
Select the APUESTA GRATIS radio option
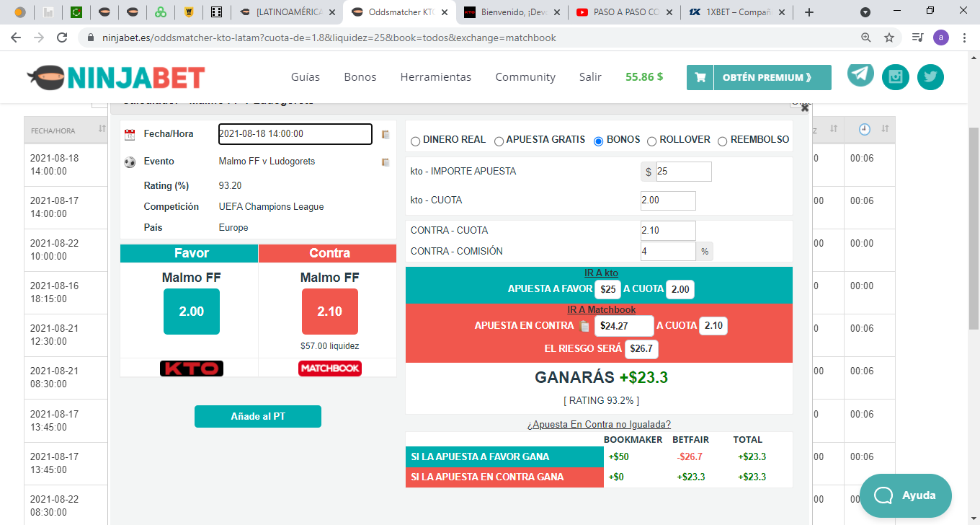point(499,141)
